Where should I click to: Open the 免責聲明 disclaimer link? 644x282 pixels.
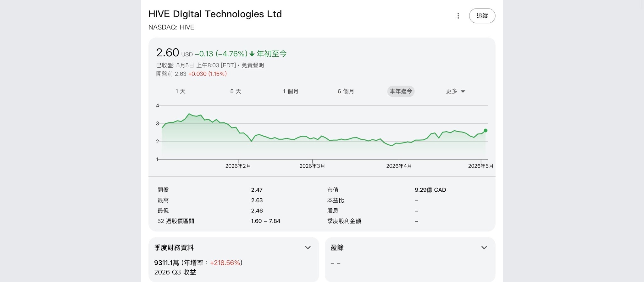[253, 65]
